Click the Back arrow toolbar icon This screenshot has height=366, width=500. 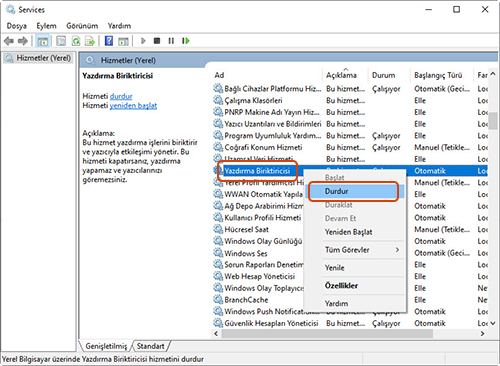pyautogui.click(x=9, y=41)
